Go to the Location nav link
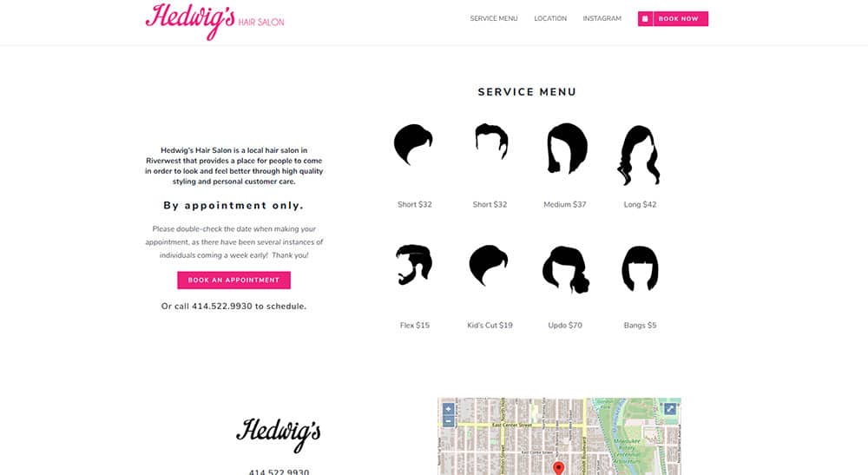Viewport: 868px width, 475px height. click(550, 18)
